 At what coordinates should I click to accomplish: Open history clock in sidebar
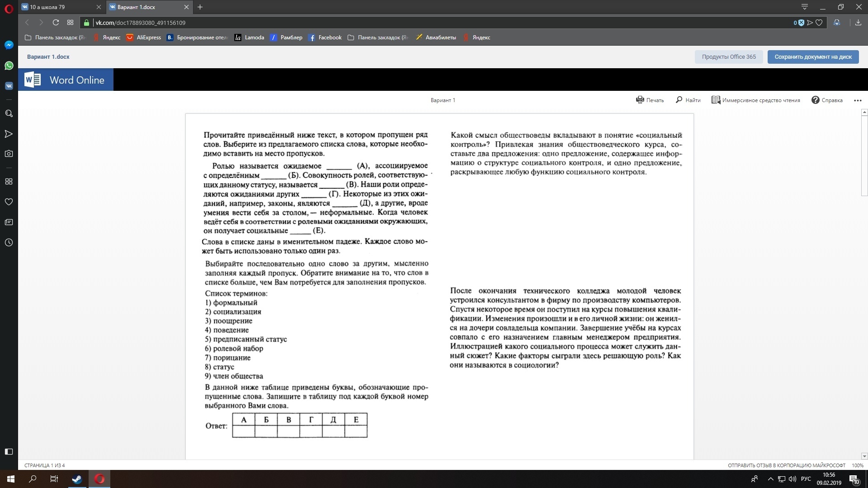pos(9,243)
